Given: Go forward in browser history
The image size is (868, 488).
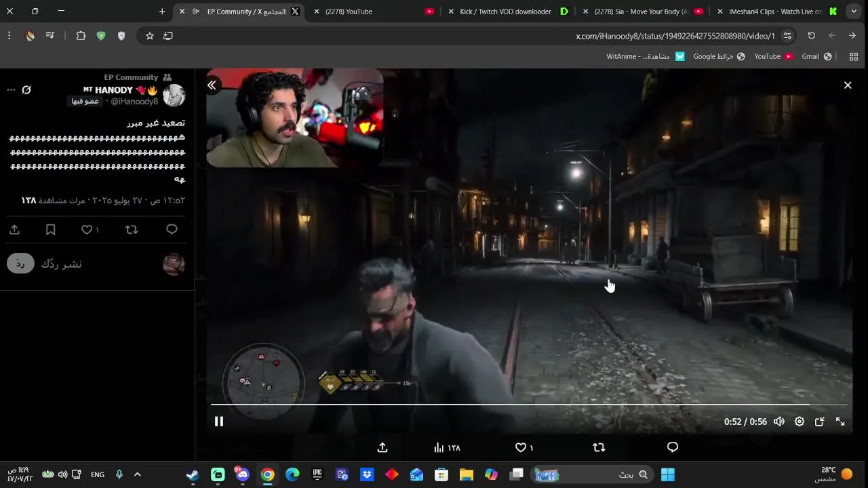Looking at the screenshot, I should [x=832, y=36].
